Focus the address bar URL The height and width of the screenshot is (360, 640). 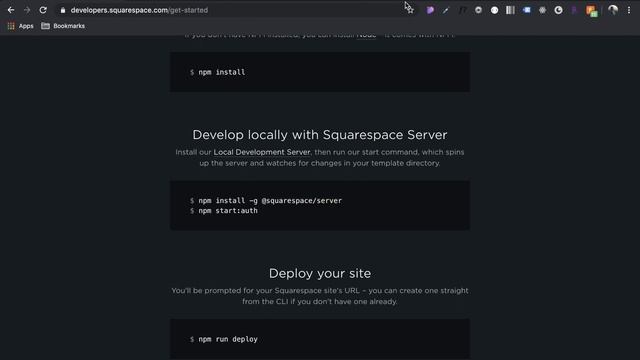[139, 10]
